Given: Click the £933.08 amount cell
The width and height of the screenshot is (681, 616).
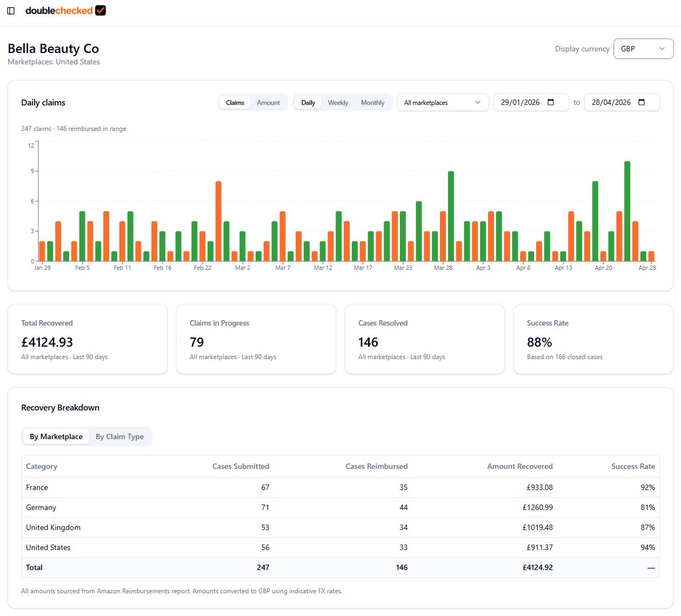Looking at the screenshot, I should coord(539,487).
